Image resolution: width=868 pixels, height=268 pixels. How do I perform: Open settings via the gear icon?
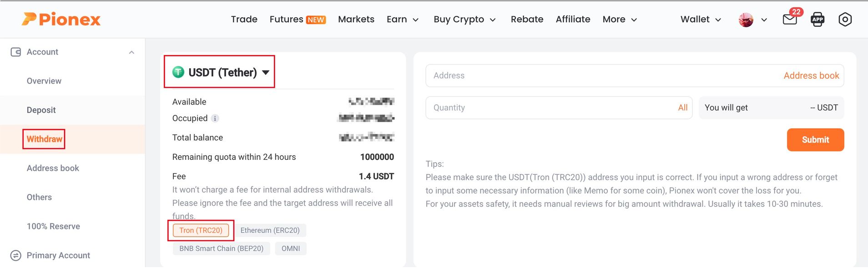tap(845, 20)
